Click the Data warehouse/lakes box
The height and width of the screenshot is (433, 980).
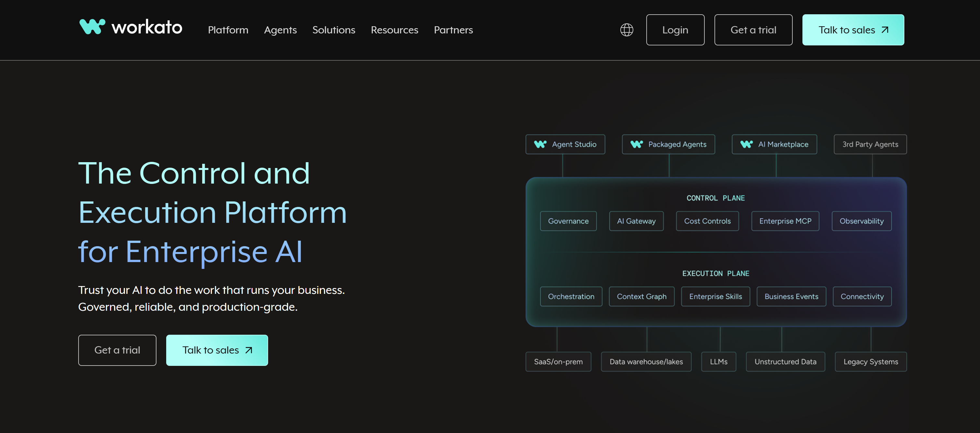(x=646, y=362)
